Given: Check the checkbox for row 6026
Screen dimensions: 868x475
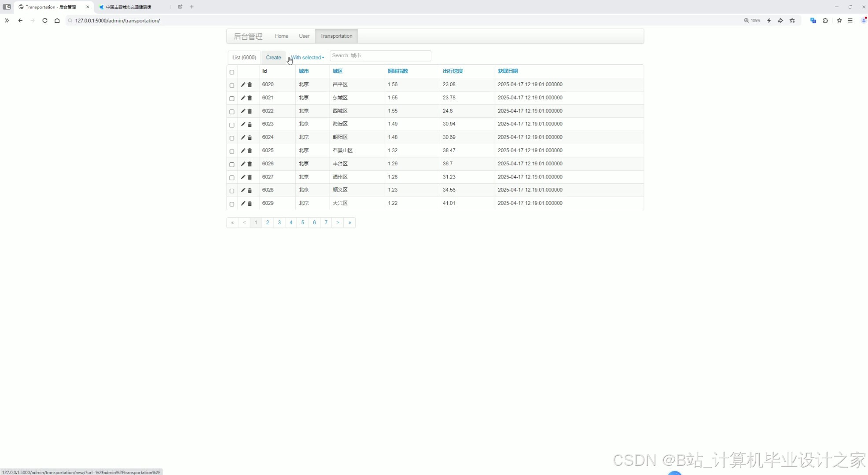Looking at the screenshot, I should point(232,164).
